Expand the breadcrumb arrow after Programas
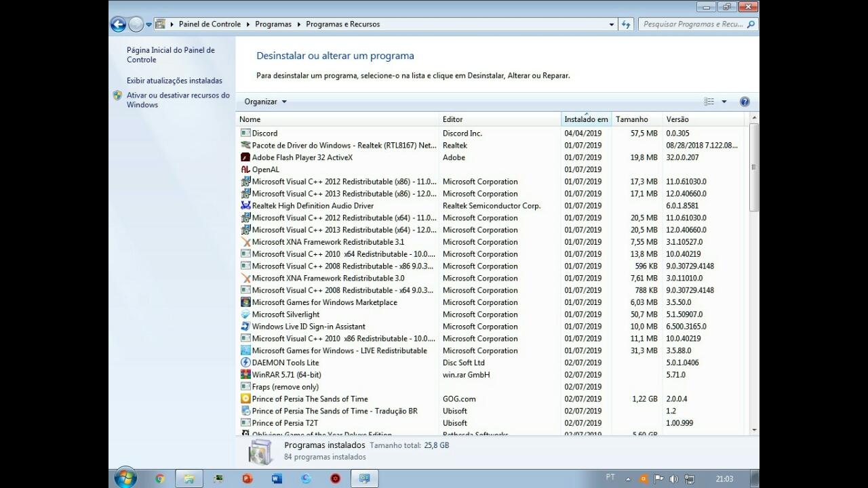868x488 pixels. coord(298,24)
